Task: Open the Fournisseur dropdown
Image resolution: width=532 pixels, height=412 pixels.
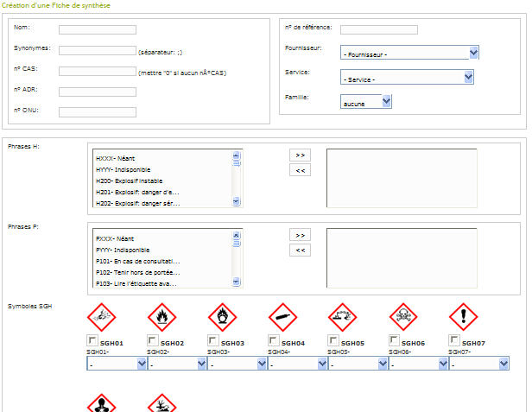Action: coord(409,53)
